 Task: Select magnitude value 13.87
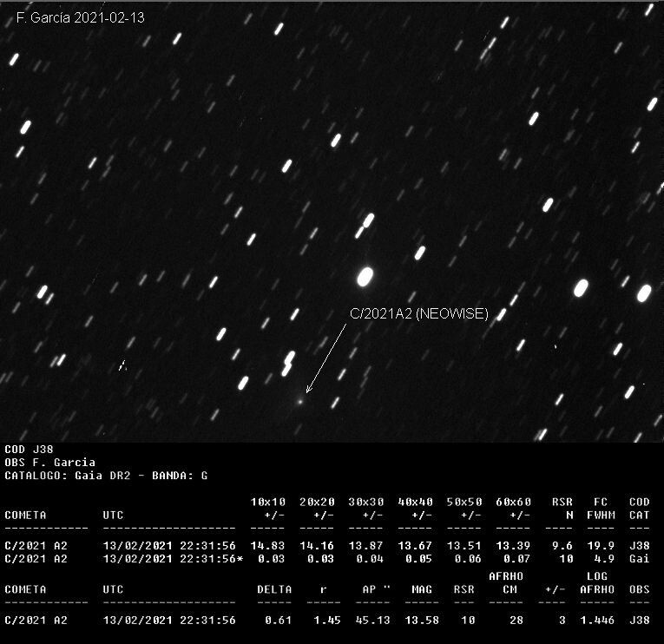click(366, 546)
